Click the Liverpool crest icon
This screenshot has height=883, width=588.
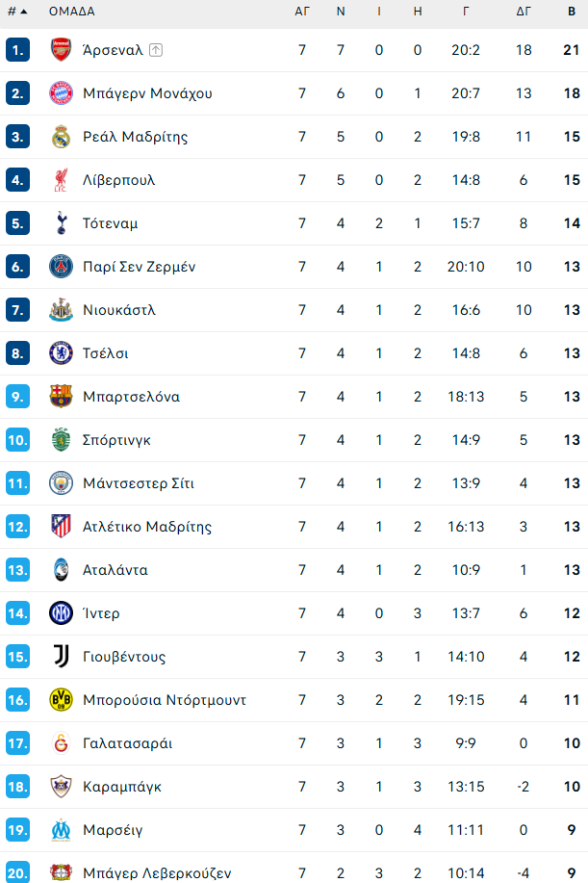(60, 179)
